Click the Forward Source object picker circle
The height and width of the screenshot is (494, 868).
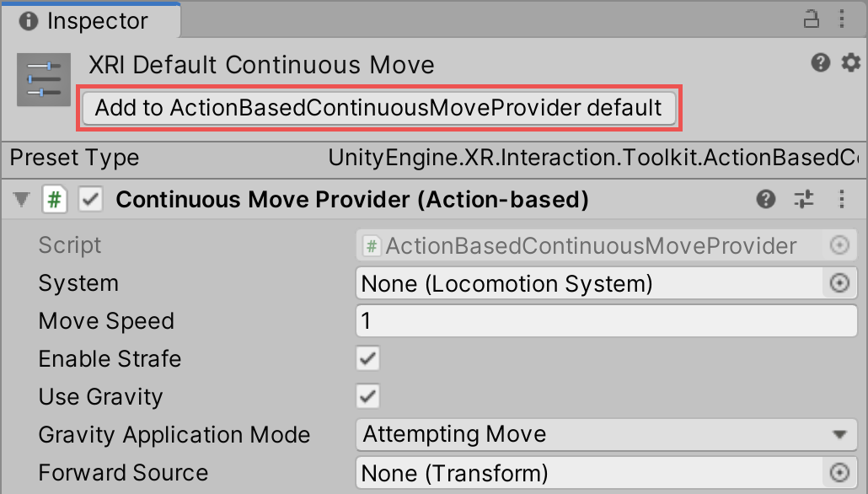point(839,473)
